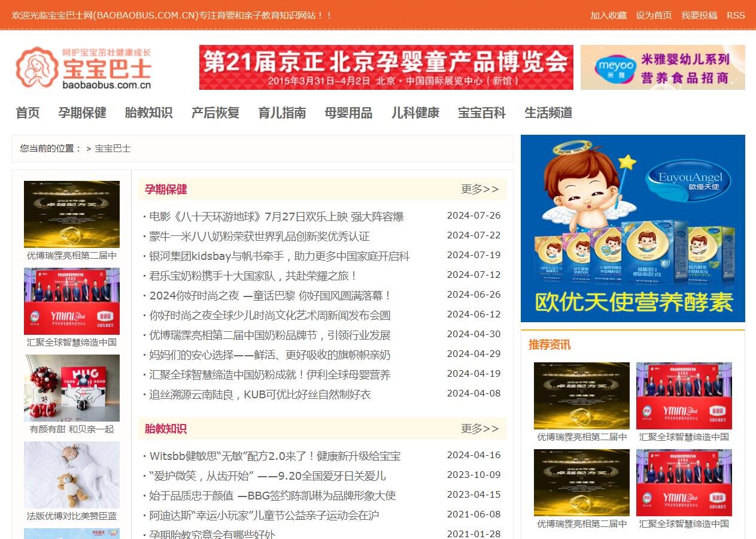Open the 加入收藏 link
Screen dimensions: 756x539
pos(608,15)
